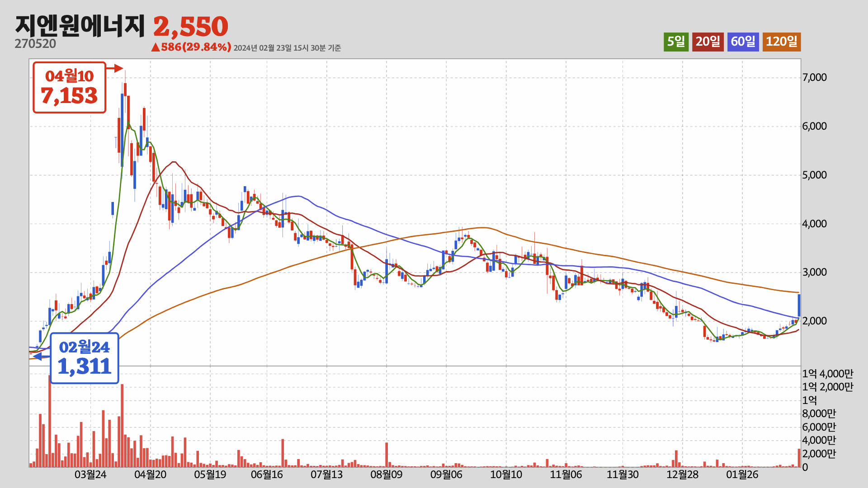The height and width of the screenshot is (488, 868).
Task: Click the red 20일 moving average legend
Action: (x=708, y=42)
